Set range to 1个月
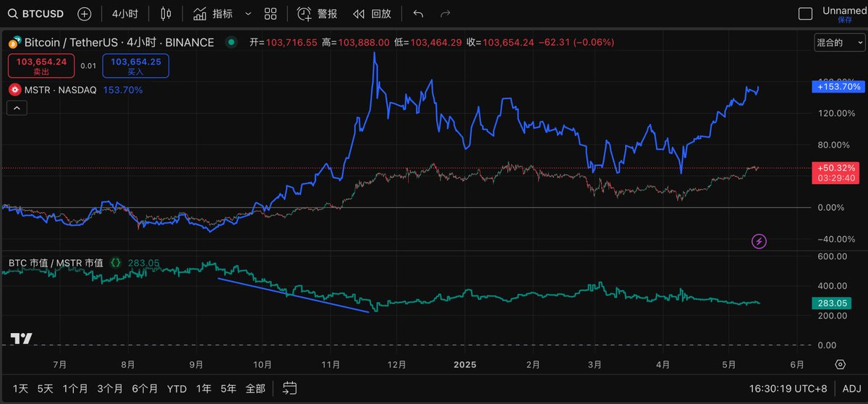Image resolution: width=868 pixels, height=404 pixels. pyautogui.click(x=76, y=388)
